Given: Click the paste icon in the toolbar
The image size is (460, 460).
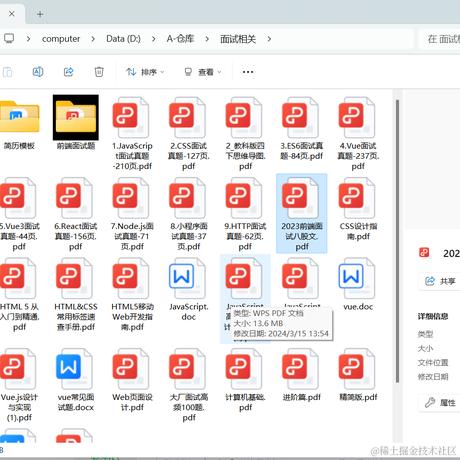Looking at the screenshot, I should click(7, 72).
